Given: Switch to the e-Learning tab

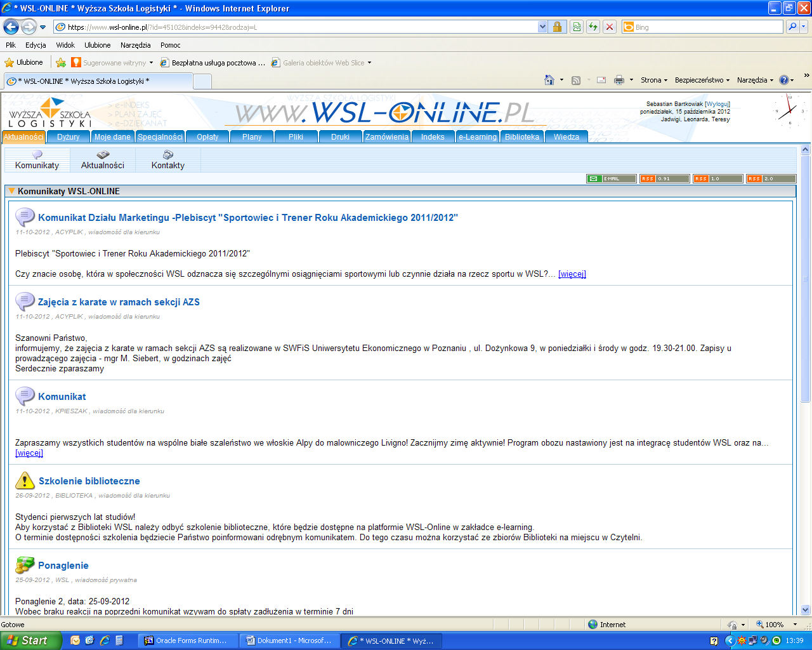Looking at the screenshot, I should point(478,136).
